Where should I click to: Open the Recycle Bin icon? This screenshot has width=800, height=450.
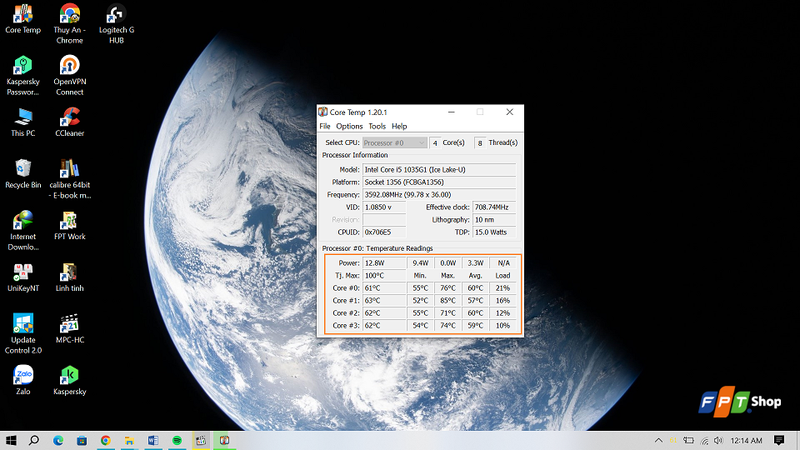click(23, 174)
